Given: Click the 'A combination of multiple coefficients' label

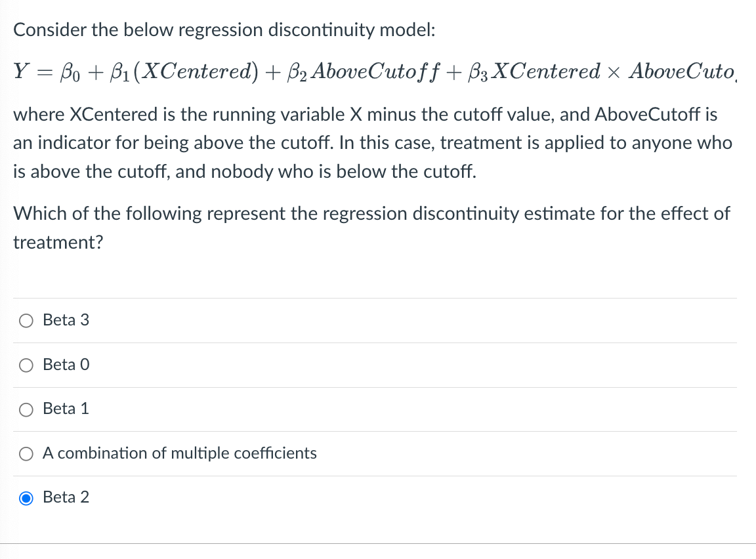Looking at the screenshot, I should [179, 453].
